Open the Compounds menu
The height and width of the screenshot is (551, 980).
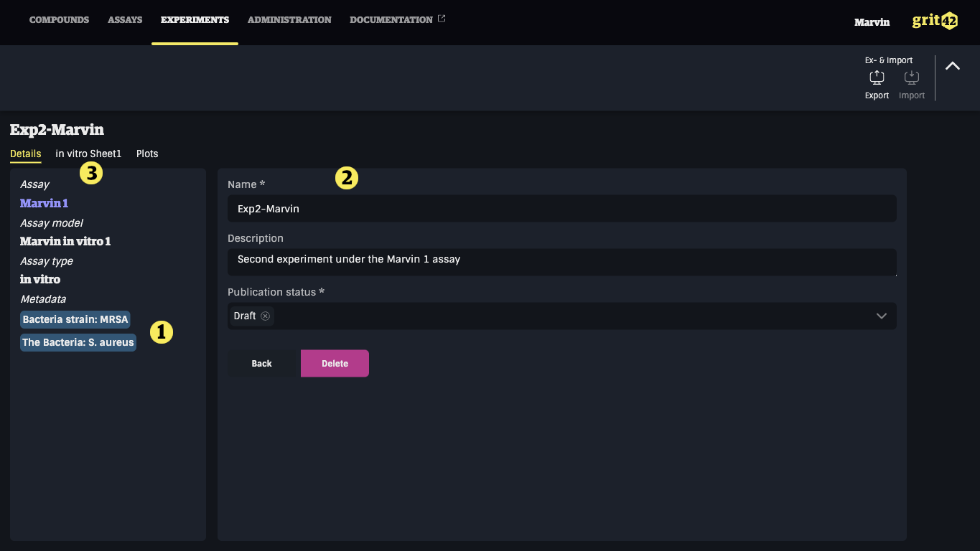(x=59, y=20)
